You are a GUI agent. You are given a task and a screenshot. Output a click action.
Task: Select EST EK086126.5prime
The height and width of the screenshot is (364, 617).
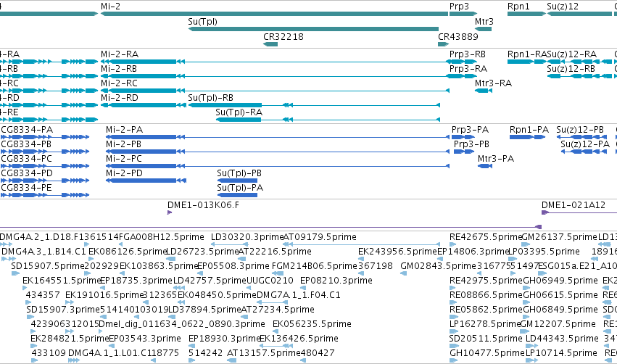pyautogui.click(x=128, y=252)
